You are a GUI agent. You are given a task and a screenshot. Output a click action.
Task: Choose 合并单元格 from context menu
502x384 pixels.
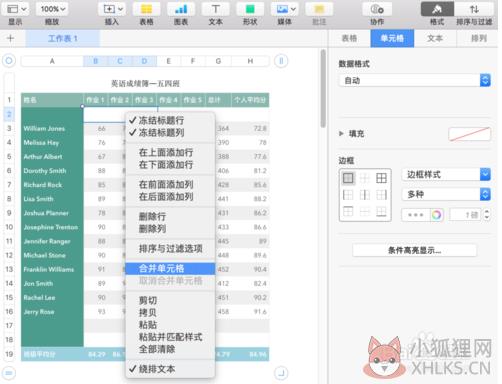(x=170, y=268)
